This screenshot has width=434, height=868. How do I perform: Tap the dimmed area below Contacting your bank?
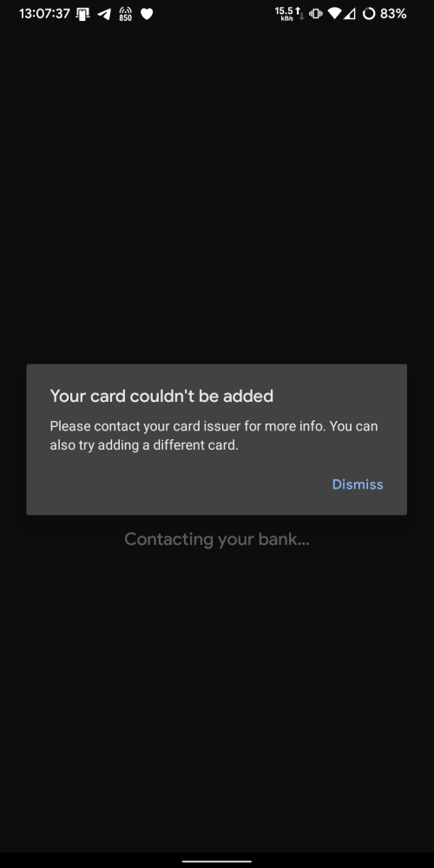tap(217, 698)
